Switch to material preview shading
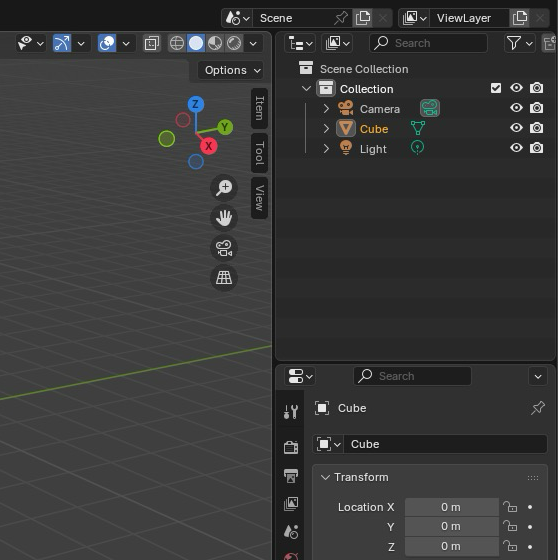 click(215, 44)
